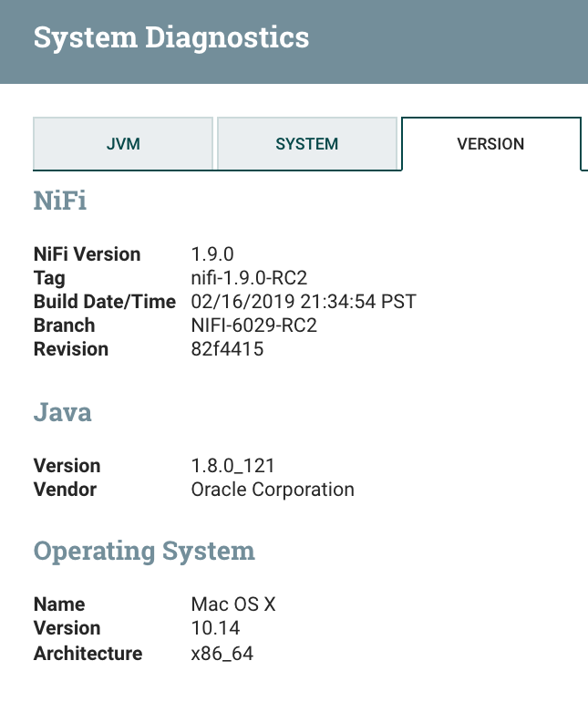The width and height of the screenshot is (588, 702).
Task: Select the build date 02/16/2019 21:34:54 PST
Action: click(x=304, y=302)
